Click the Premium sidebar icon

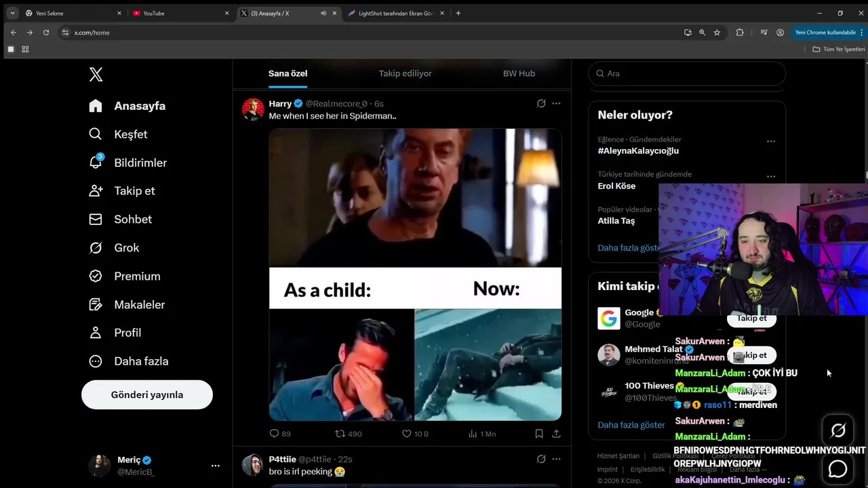96,276
